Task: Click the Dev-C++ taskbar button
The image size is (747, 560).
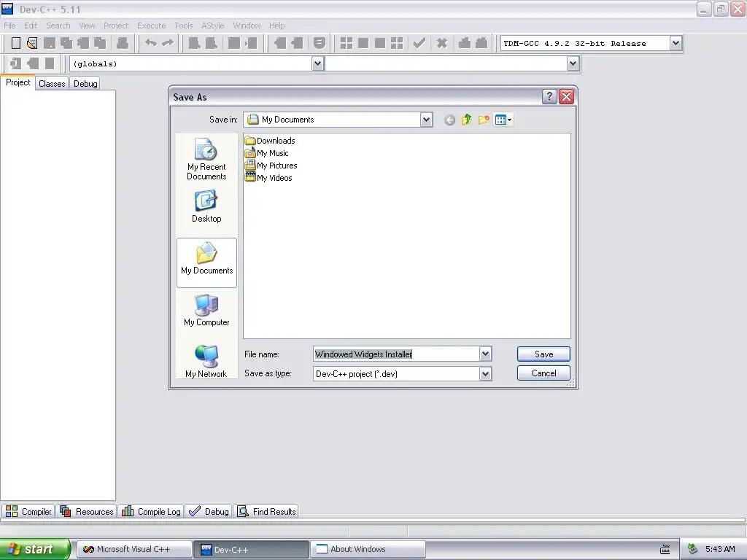Action: point(251,549)
